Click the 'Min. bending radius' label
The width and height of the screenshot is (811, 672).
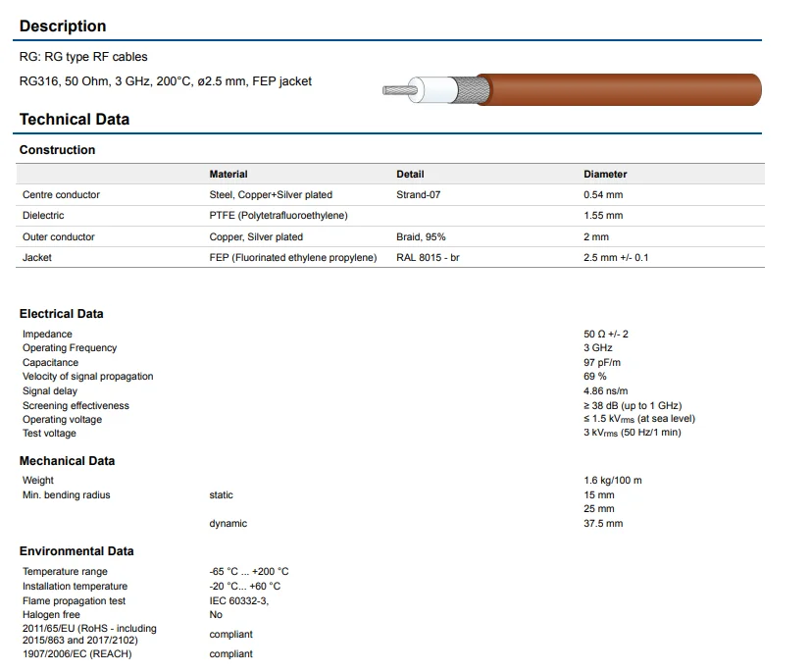point(67,494)
